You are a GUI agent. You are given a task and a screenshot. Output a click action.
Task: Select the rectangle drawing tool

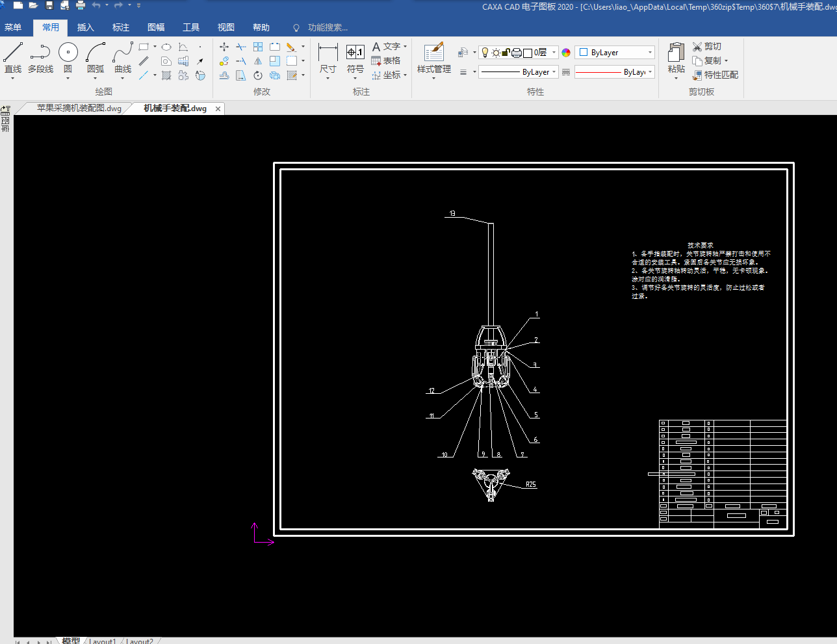click(144, 47)
